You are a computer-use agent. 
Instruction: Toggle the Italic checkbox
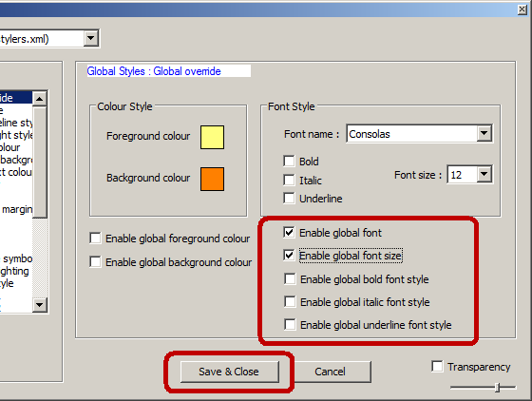(289, 180)
